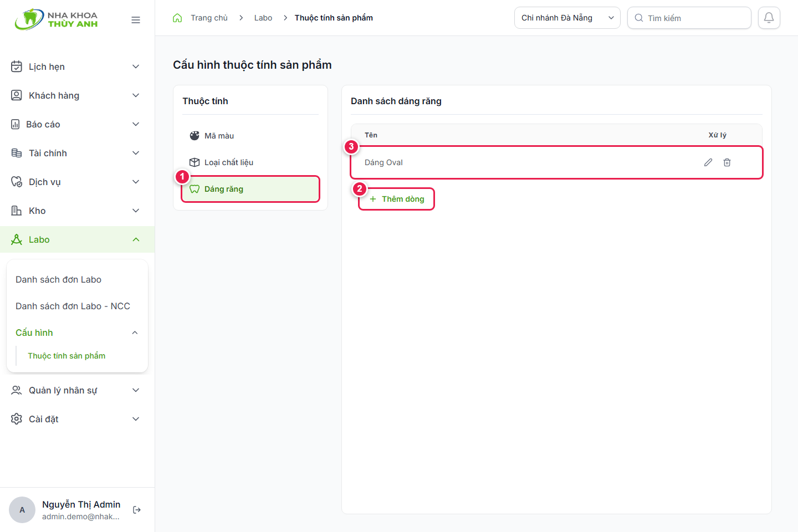Expand the Khách hàng menu chevron
The image size is (798, 532).
click(136, 95)
